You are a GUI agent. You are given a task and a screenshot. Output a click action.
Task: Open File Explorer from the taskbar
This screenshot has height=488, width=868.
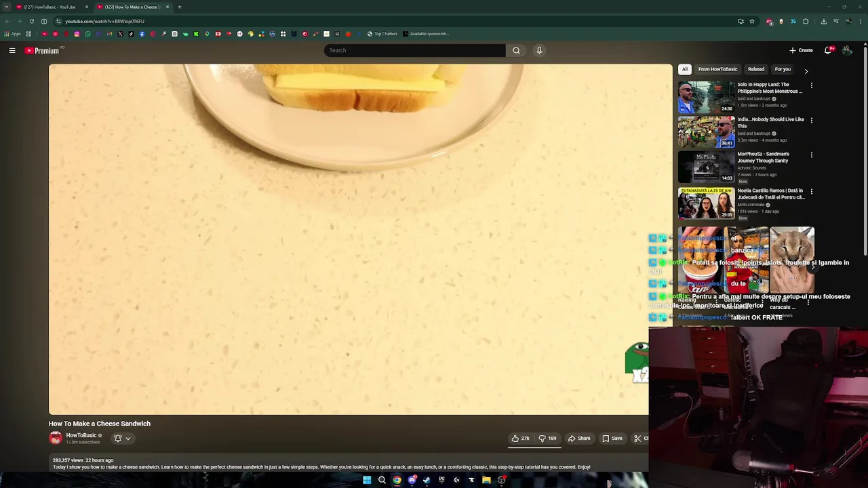tap(486, 480)
